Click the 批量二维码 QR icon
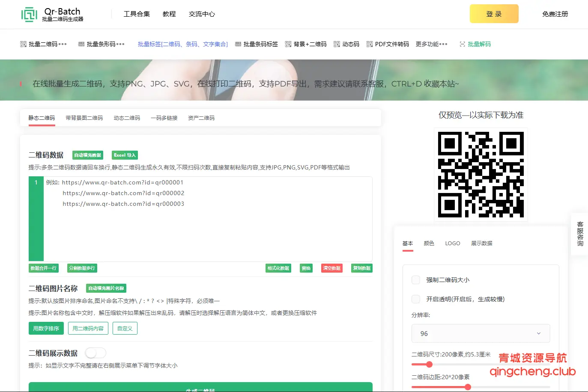 (23, 44)
